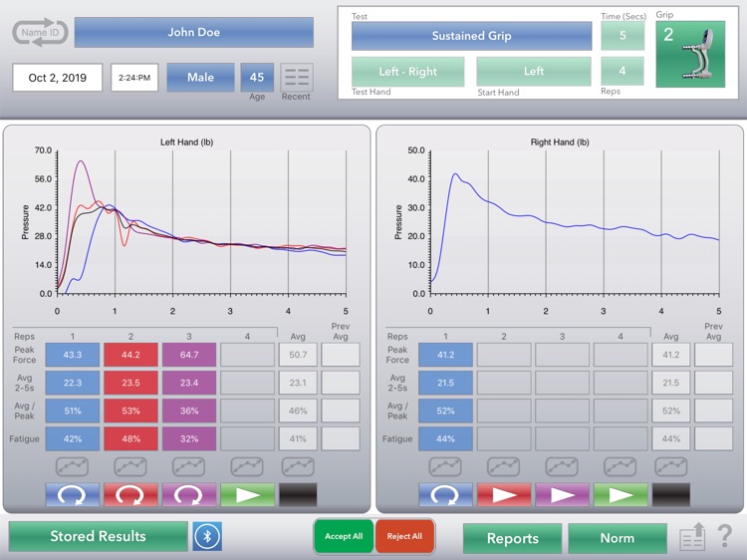The image size is (747, 560).
Task: Open Stored Results
Action: click(x=99, y=536)
